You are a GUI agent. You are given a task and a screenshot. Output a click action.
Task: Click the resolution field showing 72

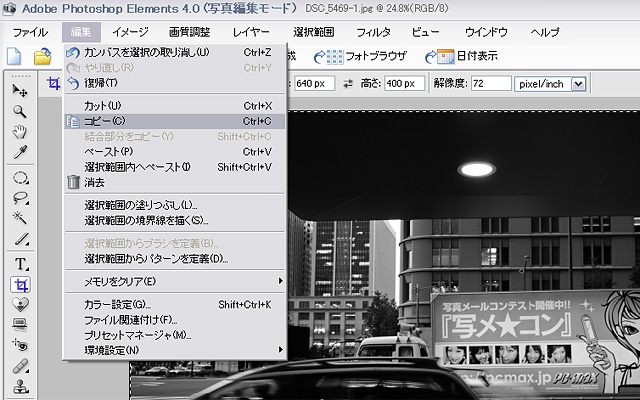click(x=491, y=84)
